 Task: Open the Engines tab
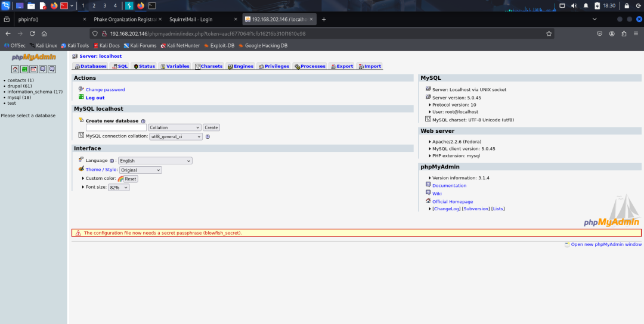(x=240, y=67)
